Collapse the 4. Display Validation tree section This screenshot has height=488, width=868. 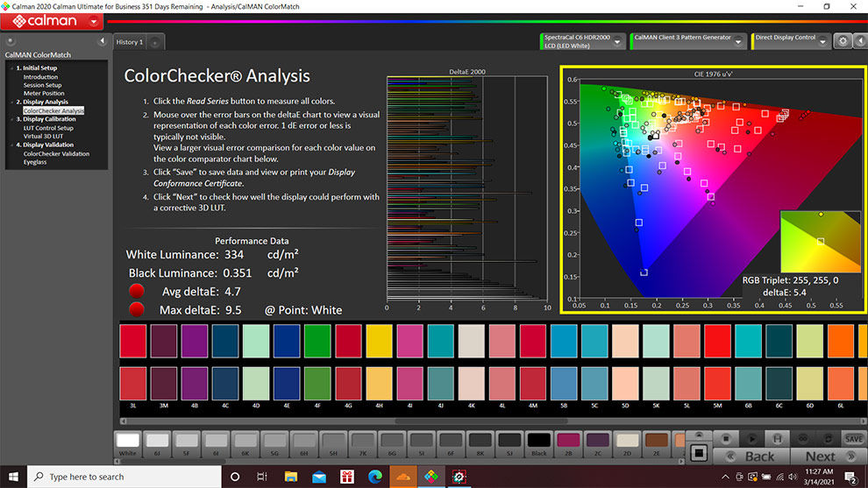(x=12, y=145)
